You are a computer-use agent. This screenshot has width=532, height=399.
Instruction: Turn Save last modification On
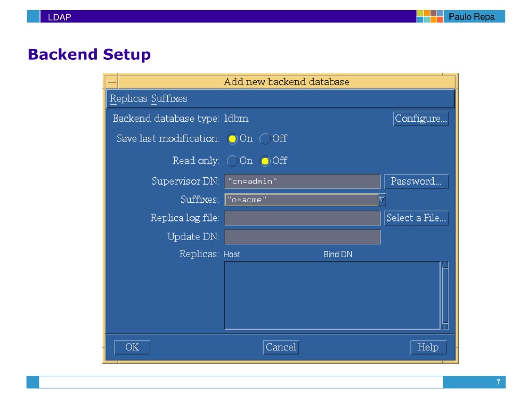pos(232,139)
